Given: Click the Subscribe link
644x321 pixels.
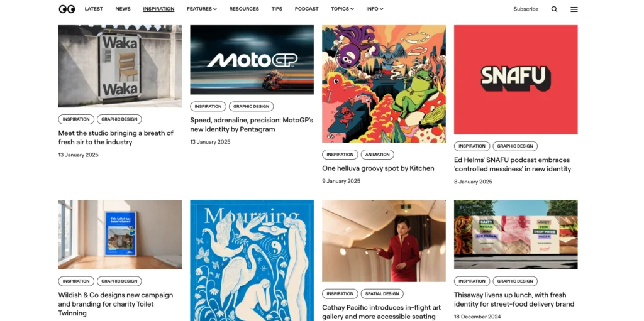Looking at the screenshot, I should click(526, 9).
